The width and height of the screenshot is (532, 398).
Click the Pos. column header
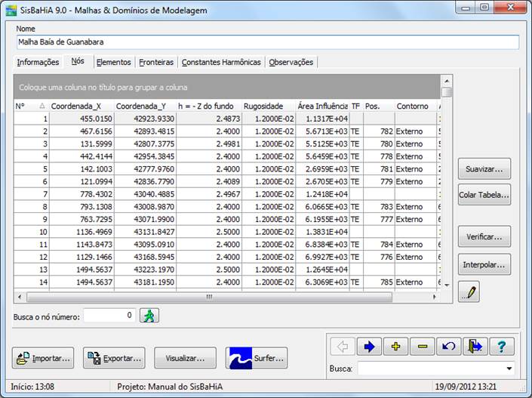point(379,106)
